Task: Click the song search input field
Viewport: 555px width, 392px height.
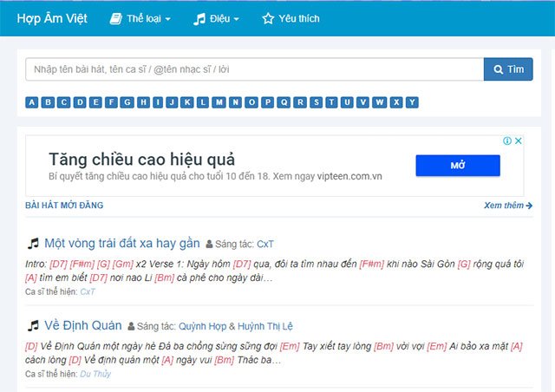Action: point(254,69)
